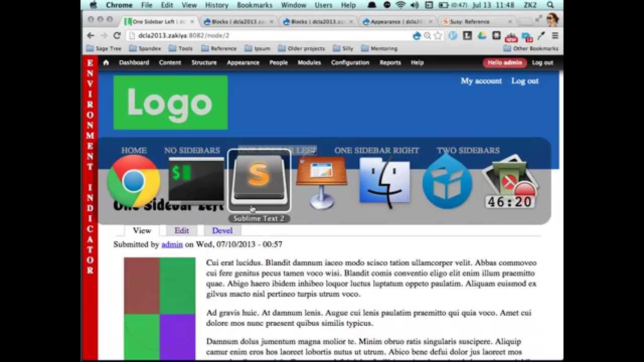Click Chrome's forward arrow button
Screen dimensions: 644x362
click(104, 36)
